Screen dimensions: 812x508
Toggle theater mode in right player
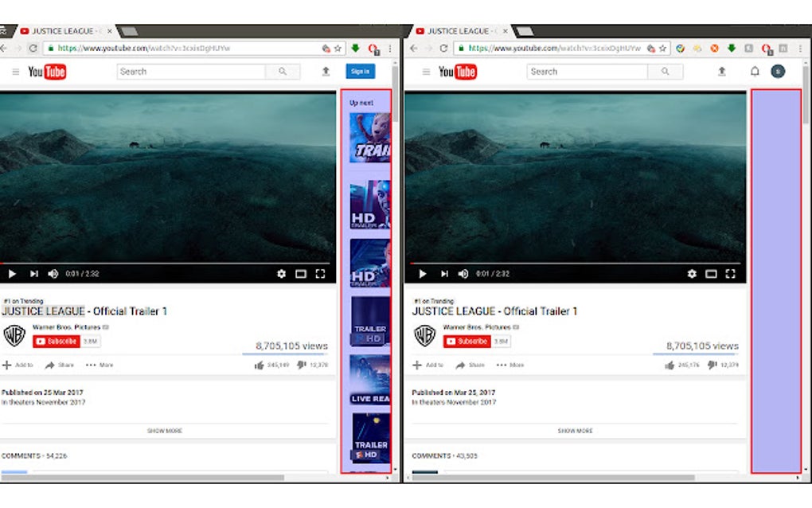click(711, 274)
